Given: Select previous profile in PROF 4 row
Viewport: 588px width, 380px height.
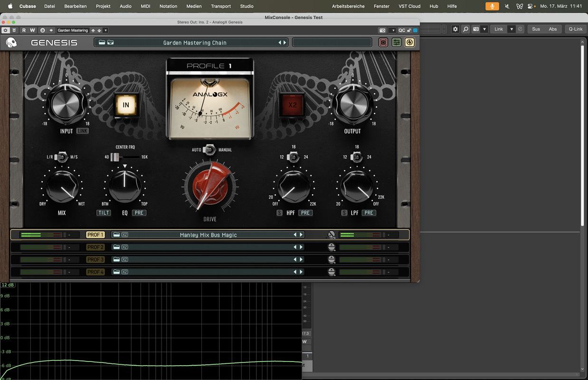Looking at the screenshot, I should pyautogui.click(x=295, y=272).
